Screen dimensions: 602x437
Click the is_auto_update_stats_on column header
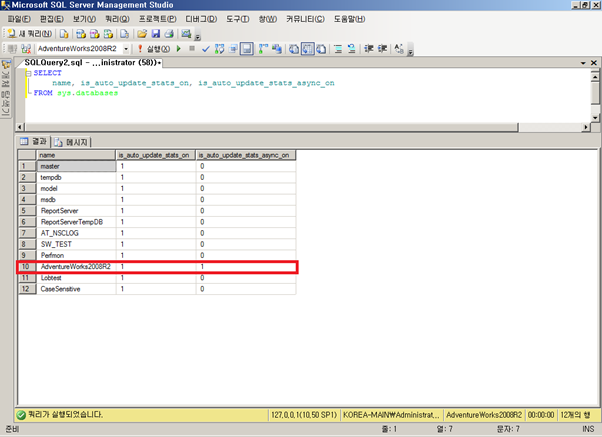pyautogui.click(x=155, y=155)
